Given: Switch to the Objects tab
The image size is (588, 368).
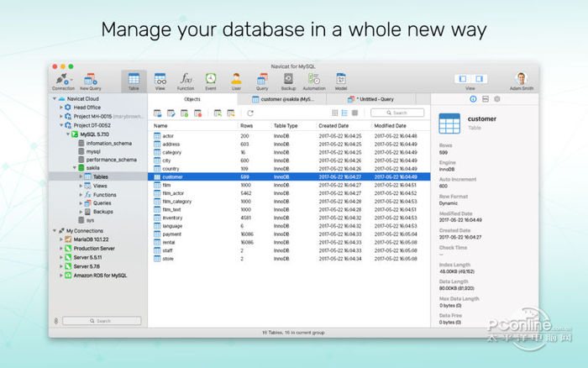Looking at the screenshot, I should [x=192, y=99].
